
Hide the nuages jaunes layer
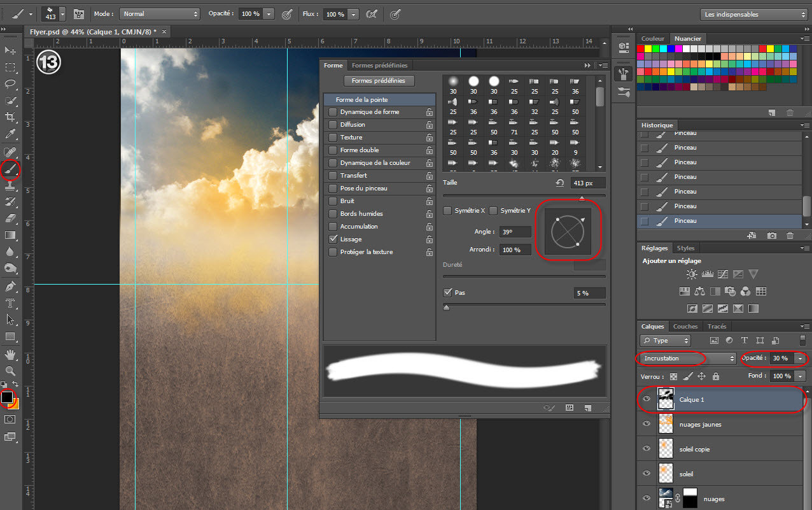pos(647,424)
